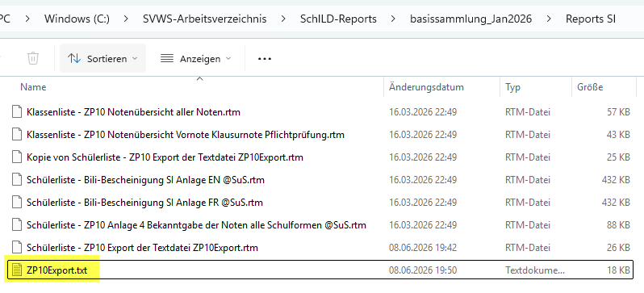Click file icon of ZP10Export.txt

pyautogui.click(x=16, y=270)
